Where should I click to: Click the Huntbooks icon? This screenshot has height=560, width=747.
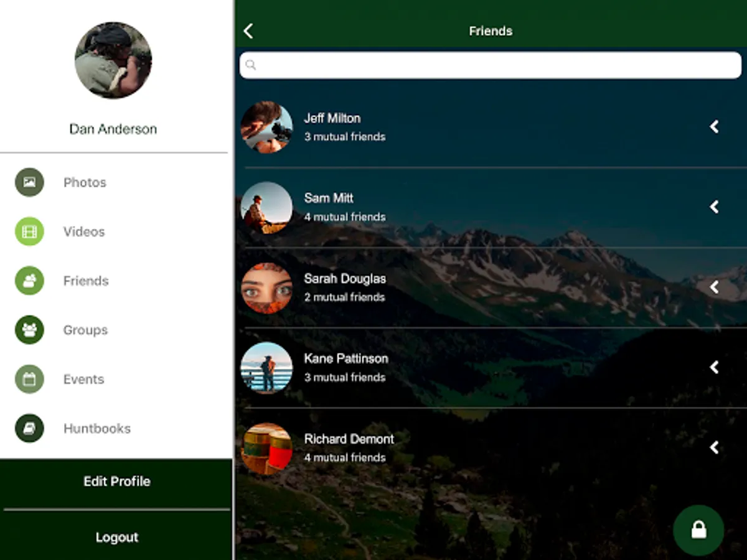pos(29,428)
